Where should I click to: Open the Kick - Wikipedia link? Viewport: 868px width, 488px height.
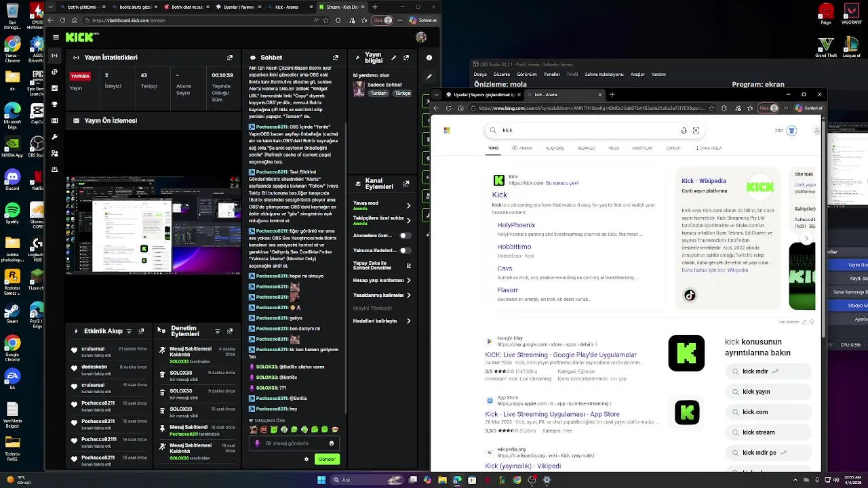704,181
